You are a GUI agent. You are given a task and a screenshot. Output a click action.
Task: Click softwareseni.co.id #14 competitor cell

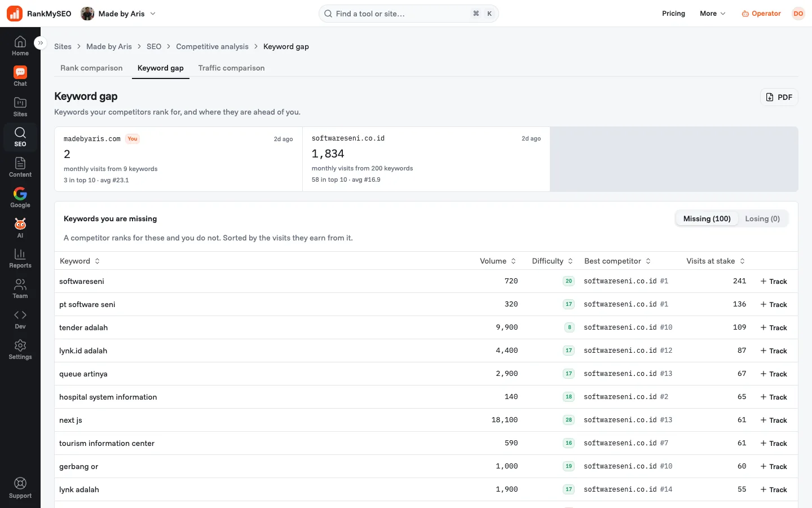[628, 489]
